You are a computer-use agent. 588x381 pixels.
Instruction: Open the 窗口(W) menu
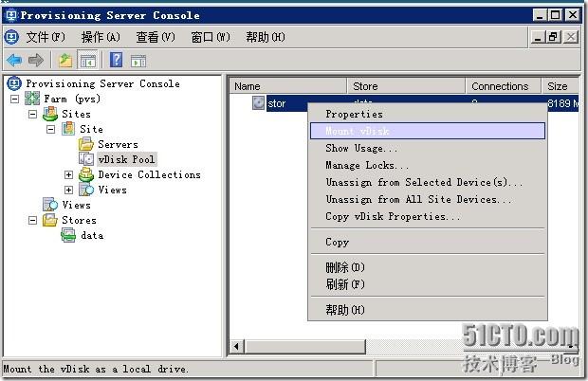pyautogui.click(x=211, y=37)
